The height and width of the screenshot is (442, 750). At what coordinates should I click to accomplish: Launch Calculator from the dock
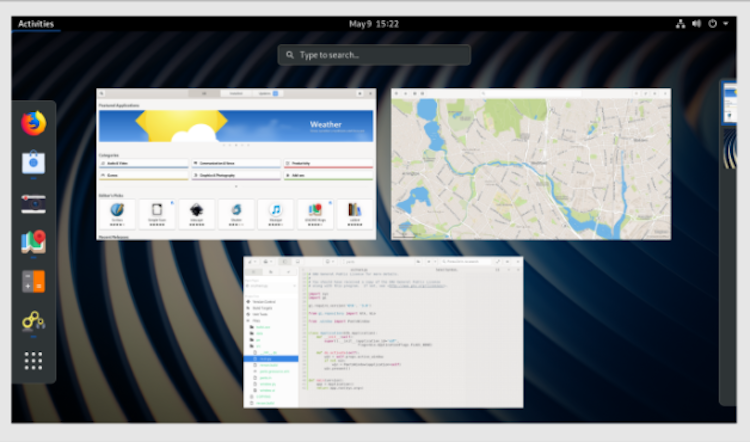tap(33, 281)
